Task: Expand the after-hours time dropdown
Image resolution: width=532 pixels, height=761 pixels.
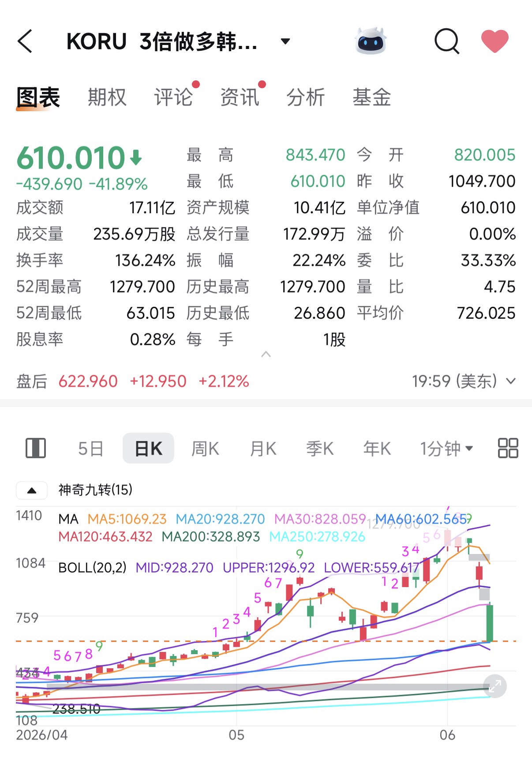Action: (511, 381)
